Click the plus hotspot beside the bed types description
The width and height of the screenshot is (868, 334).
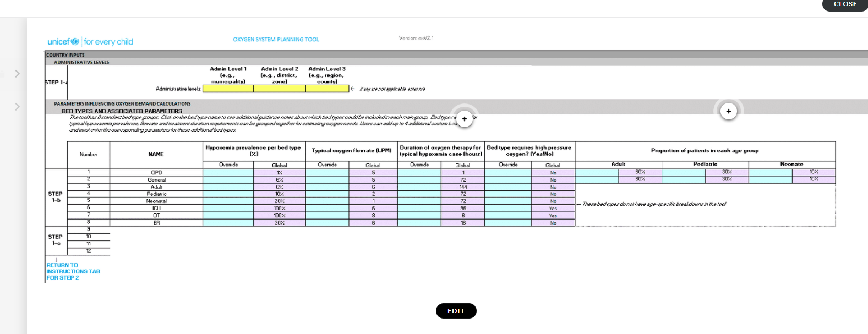tap(465, 119)
